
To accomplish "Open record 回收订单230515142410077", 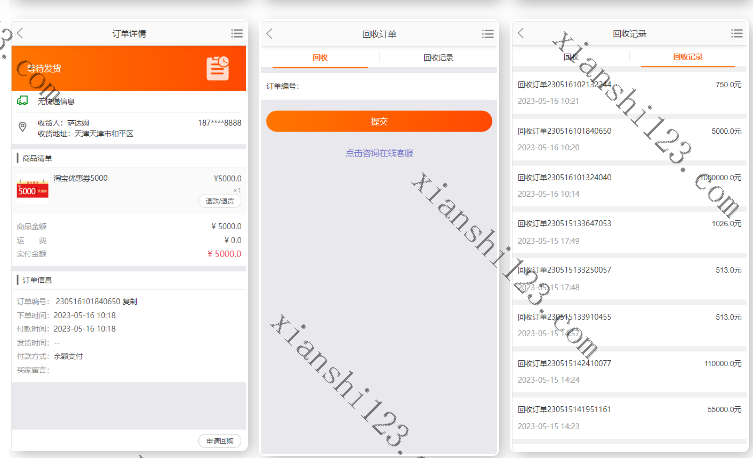I will (x=630, y=371).
